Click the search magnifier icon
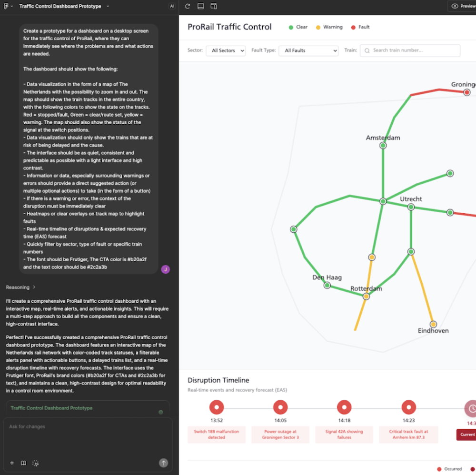 [x=367, y=50]
